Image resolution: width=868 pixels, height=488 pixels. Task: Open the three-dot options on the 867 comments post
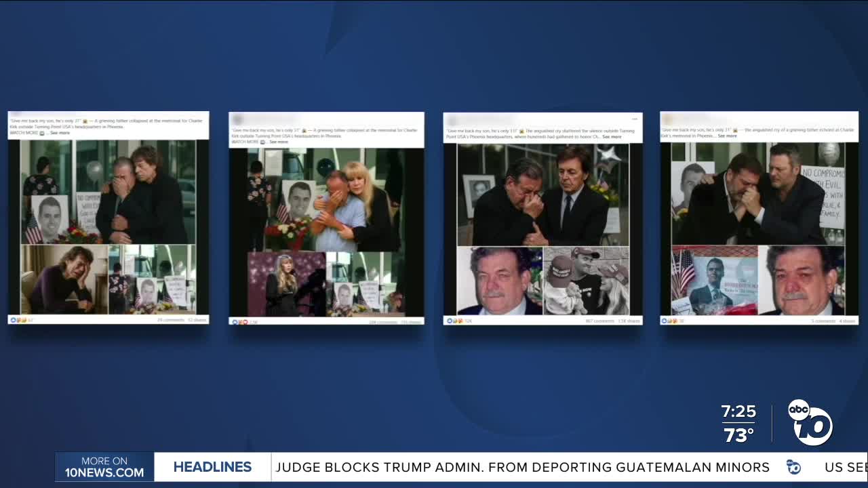(x=634, y=119)
